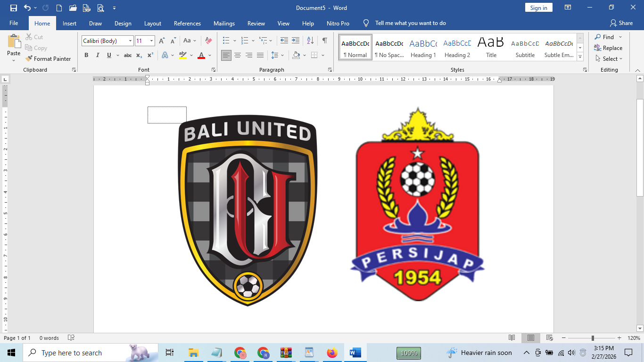Toggle Italic formatting
Screen dimensions: 644x362
click(98, 55)
